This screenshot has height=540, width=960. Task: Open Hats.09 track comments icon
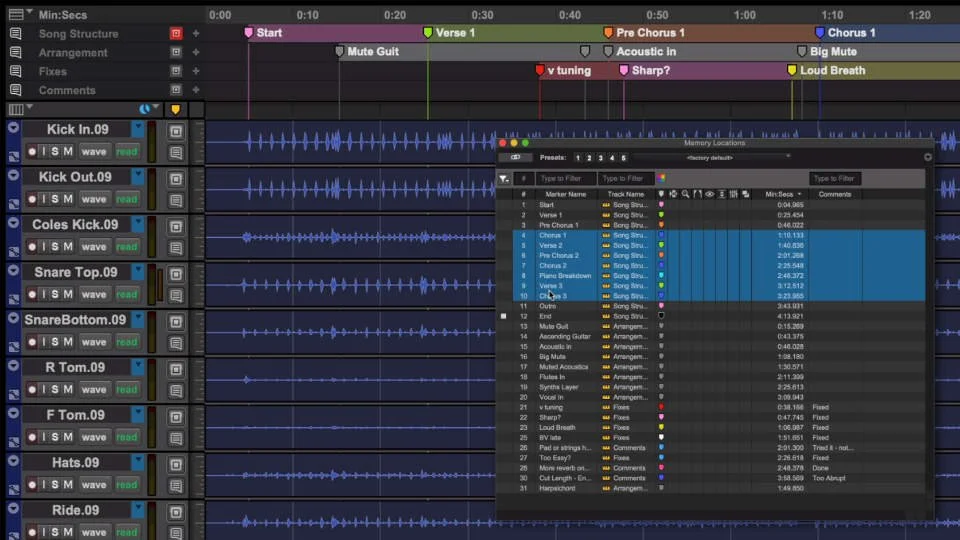point(176,486)
